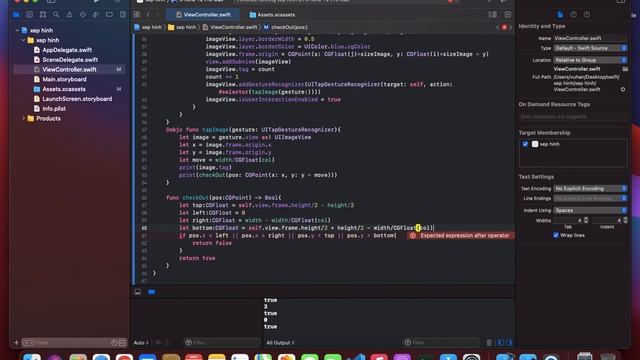Click checkOut(pos:) in jump bar
Viewport: 640px width, 360px height.
coord(285,27)
